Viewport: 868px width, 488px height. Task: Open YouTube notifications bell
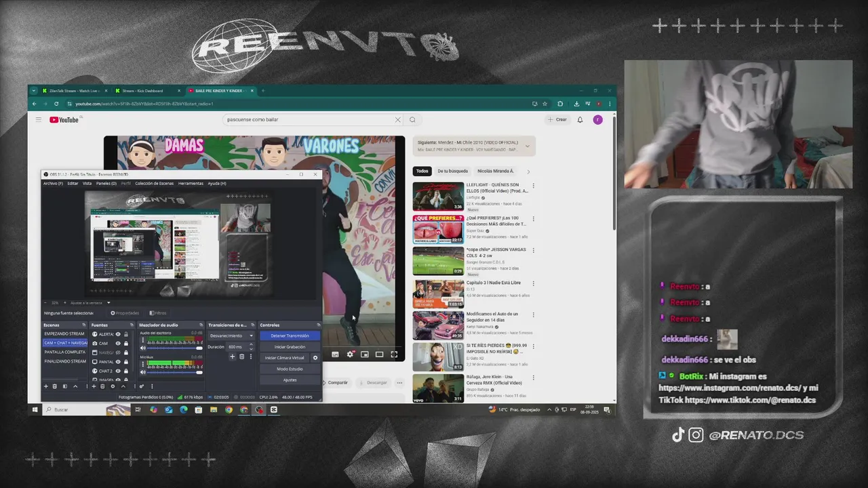(580, 119)
